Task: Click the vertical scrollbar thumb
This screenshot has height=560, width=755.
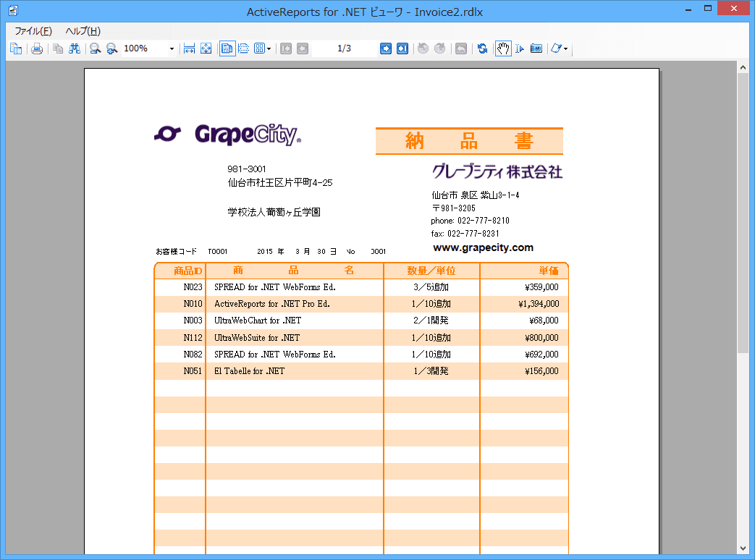Action: coord(743,213)
